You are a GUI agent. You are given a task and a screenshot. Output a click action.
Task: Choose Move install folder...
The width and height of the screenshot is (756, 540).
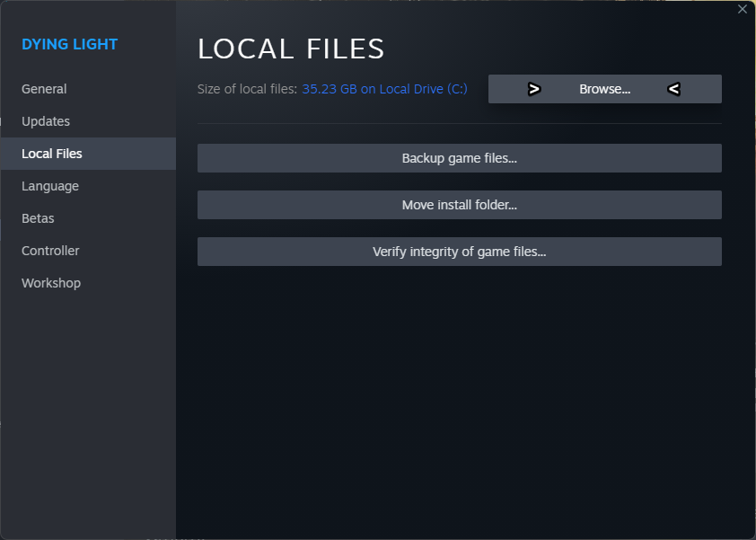click(x=460, y=205)
